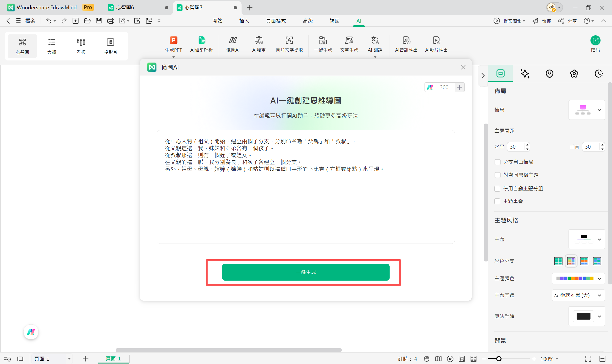612x364 pixels.
Task: Click the 一鍵生成 generate button
Action: click(x=305, y=272)
